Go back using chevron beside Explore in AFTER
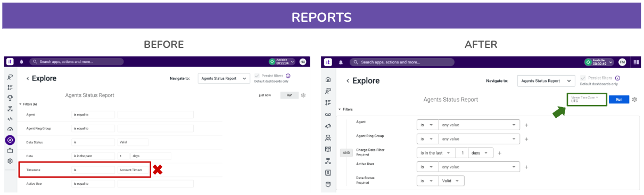The height and width of the screenshot is (195, 644). pos(348,81)
